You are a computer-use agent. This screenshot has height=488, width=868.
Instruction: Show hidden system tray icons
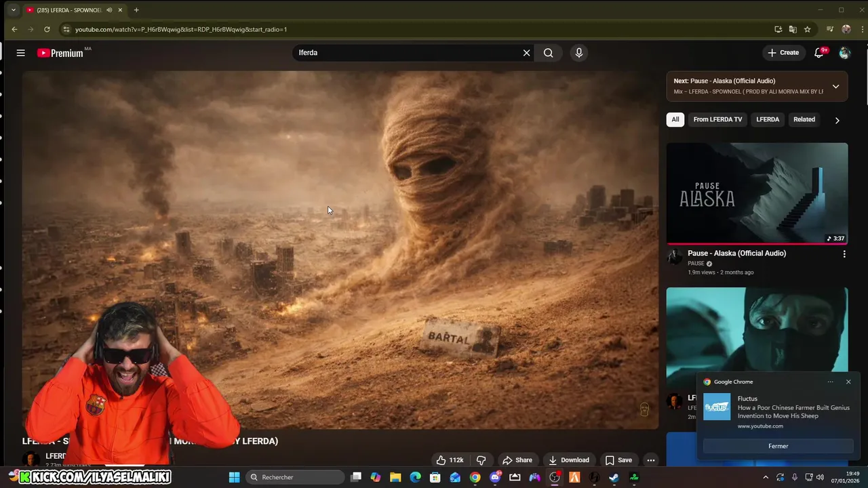pyautogui.click(x=766, y=477)
